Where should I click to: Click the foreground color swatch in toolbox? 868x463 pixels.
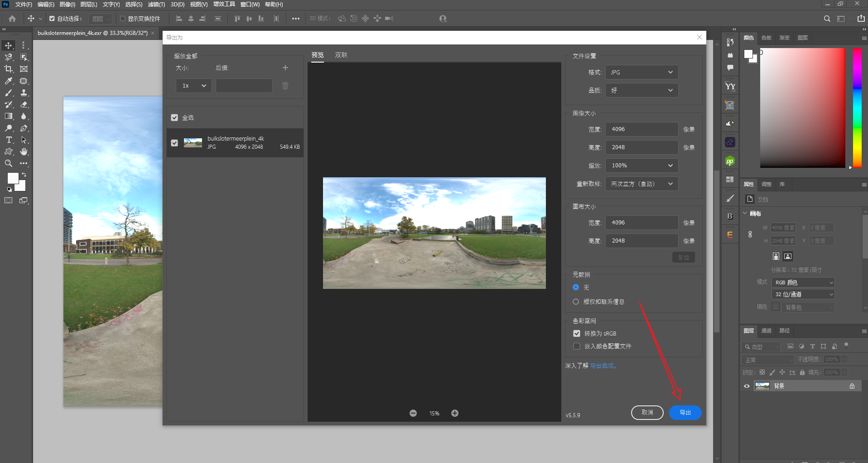[x=13, y=178]
